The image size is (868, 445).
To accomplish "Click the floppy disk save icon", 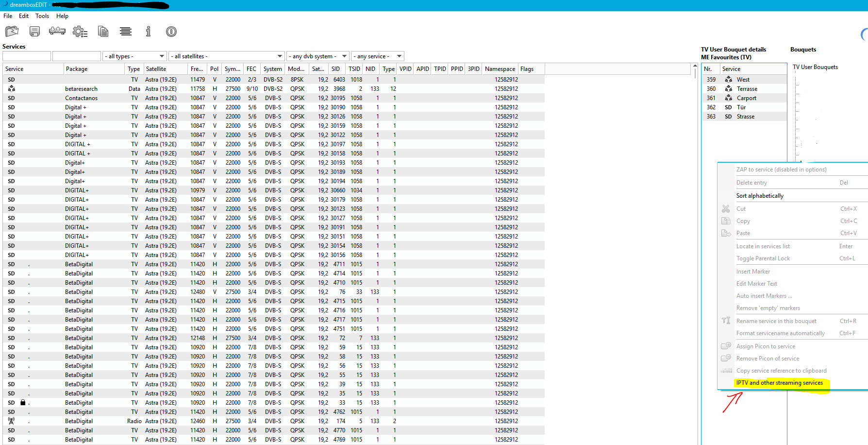I will (34, 32).
